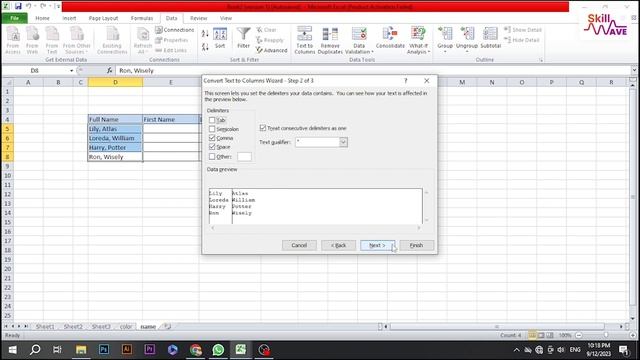Open WhatsApp from the taskbar

tap(218, 350)
